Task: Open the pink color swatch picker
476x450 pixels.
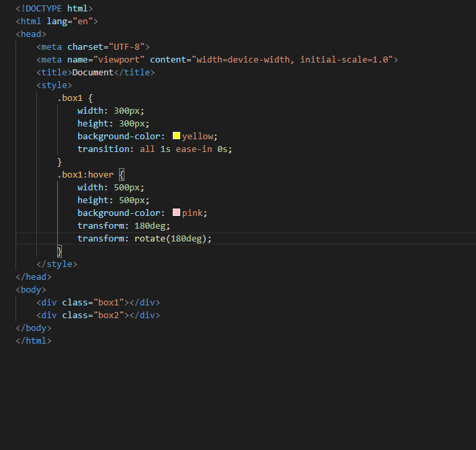Action: click(176, 212)
